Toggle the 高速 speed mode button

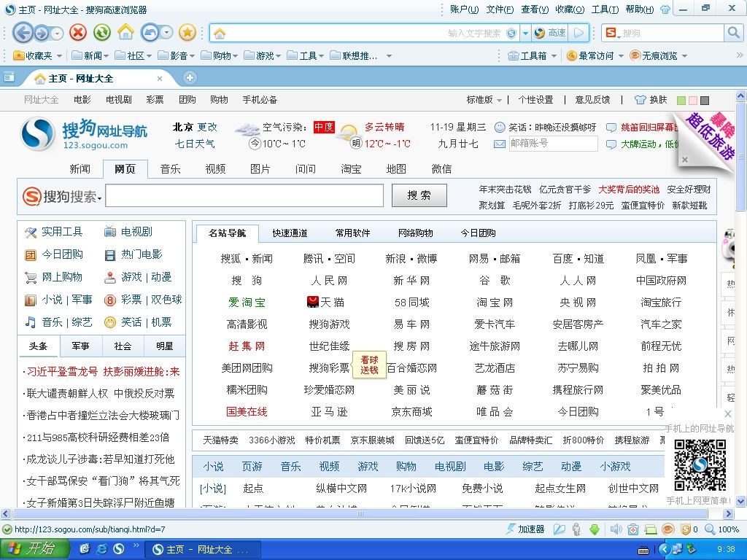point(551,33)
